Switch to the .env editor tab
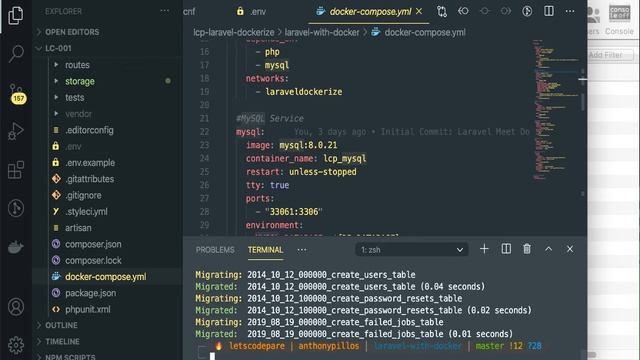 pos(252,11)
